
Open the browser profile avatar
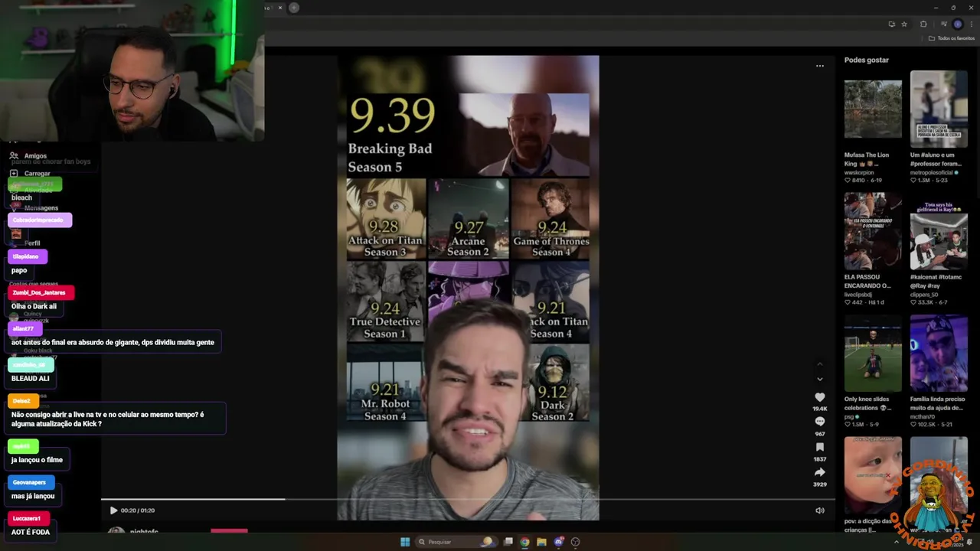(x=957, y=24)
